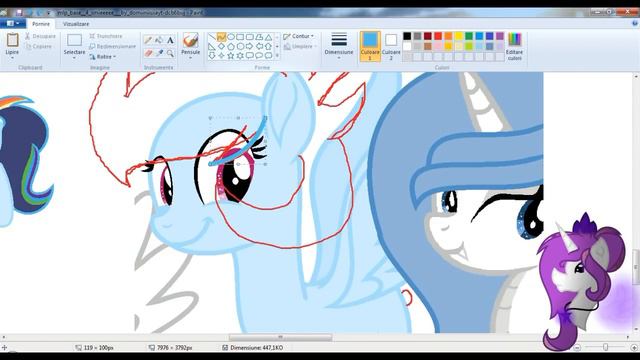Choose the Polygon shape

click(x=259, y=37)
